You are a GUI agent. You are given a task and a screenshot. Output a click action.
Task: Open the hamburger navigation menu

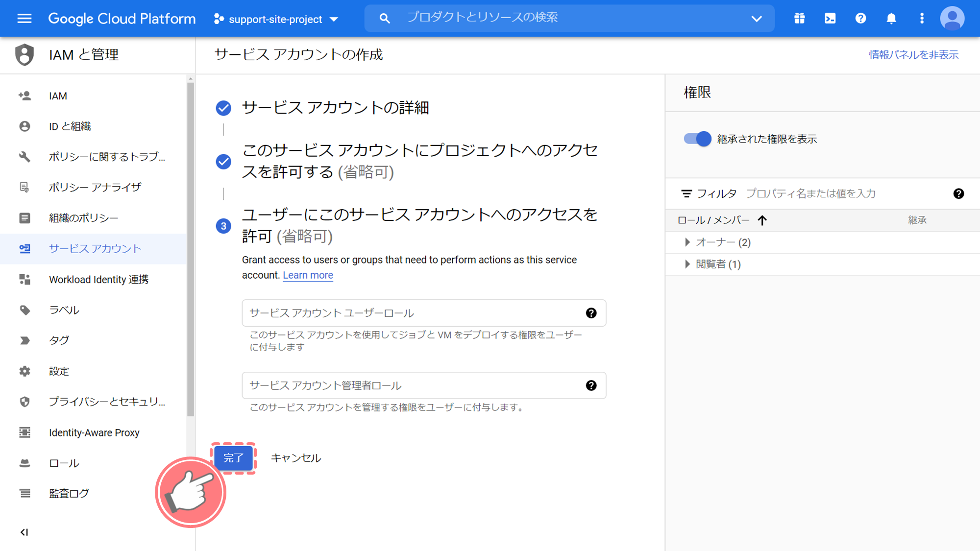(24, 19)
